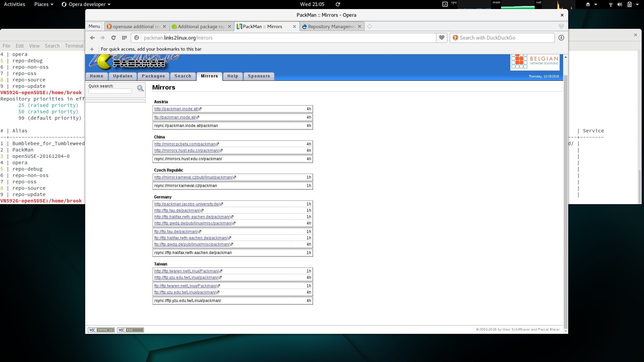
Task: Open http://mirror.pcbeta.com/packman link
Action: [x=185, y=144]
